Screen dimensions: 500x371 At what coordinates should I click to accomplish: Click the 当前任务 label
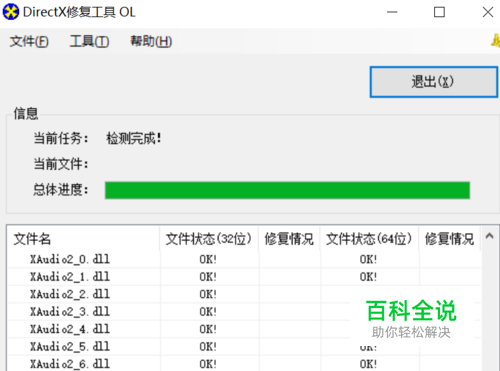61,138
